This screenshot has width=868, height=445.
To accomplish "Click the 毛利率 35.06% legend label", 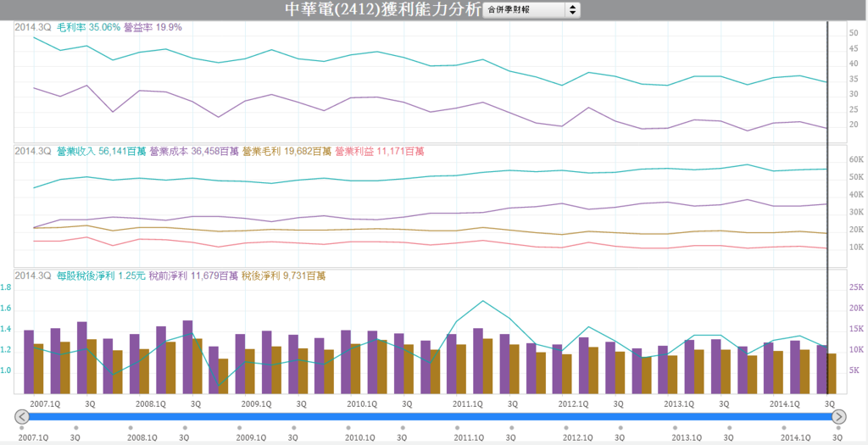I will click(89, 27).
